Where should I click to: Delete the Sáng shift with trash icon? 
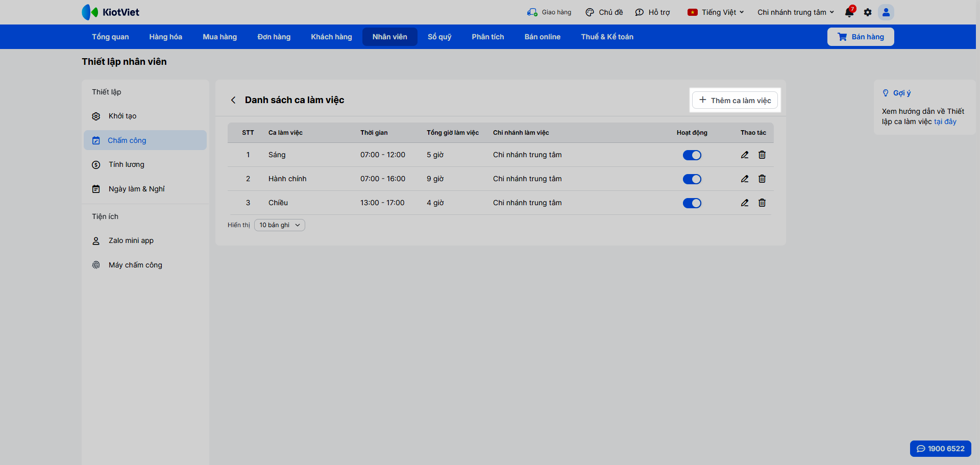[x=762, y=155]
